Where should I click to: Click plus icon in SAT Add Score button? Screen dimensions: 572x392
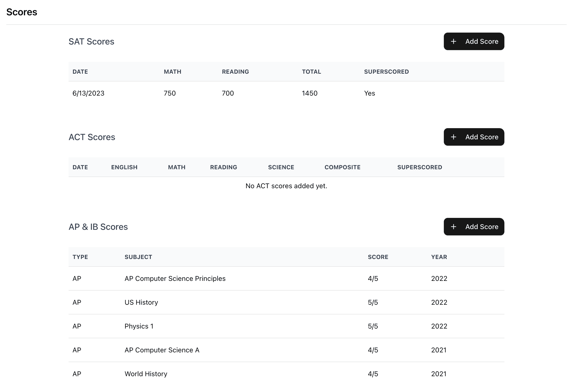(x=453, y=41)
